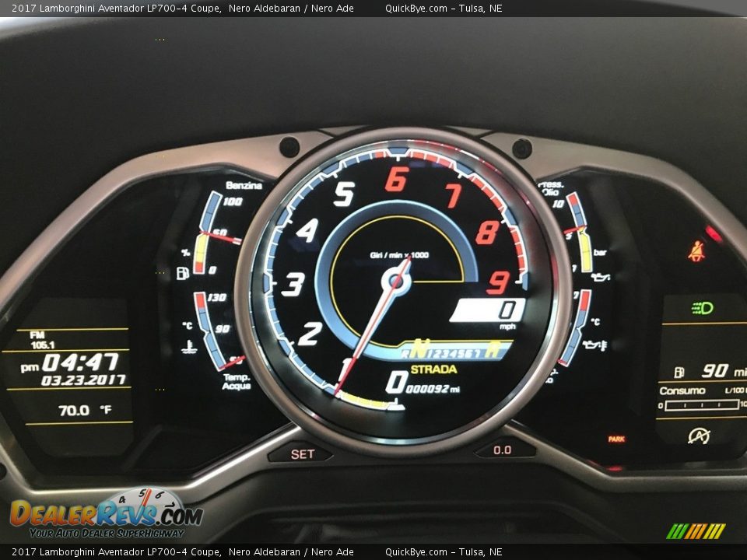Click the oil temperature icon
Screen dimensions: 747x560
594,345
